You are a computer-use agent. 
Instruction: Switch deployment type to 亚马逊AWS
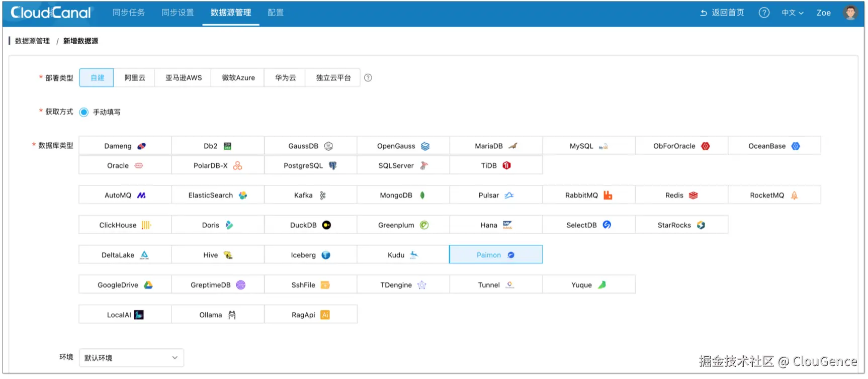(x=183, y=78)
